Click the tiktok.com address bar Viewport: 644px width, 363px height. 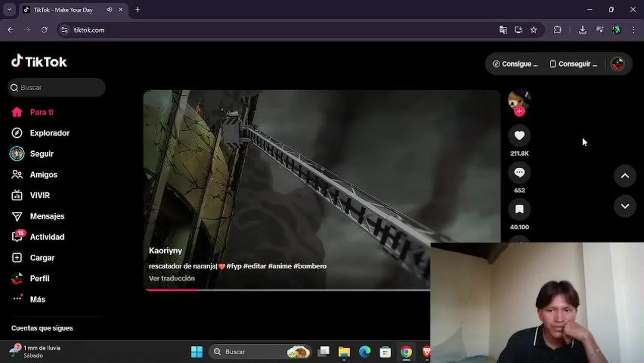click(282, 30)
